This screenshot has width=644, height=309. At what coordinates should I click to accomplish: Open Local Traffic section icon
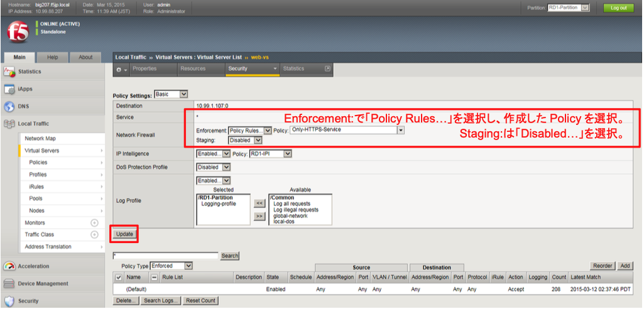[x=9, y=124]
